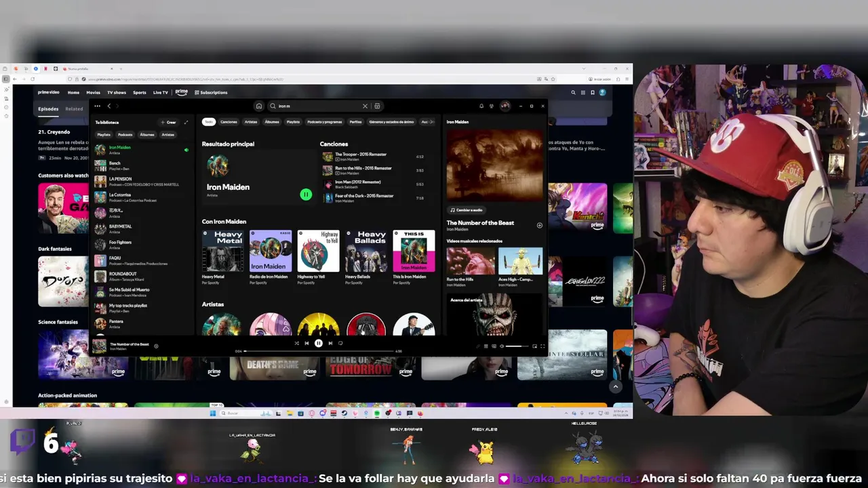Select Géneros y estados de ánimo filter
The image size is (868, 488).
click(x=391, y=122)
